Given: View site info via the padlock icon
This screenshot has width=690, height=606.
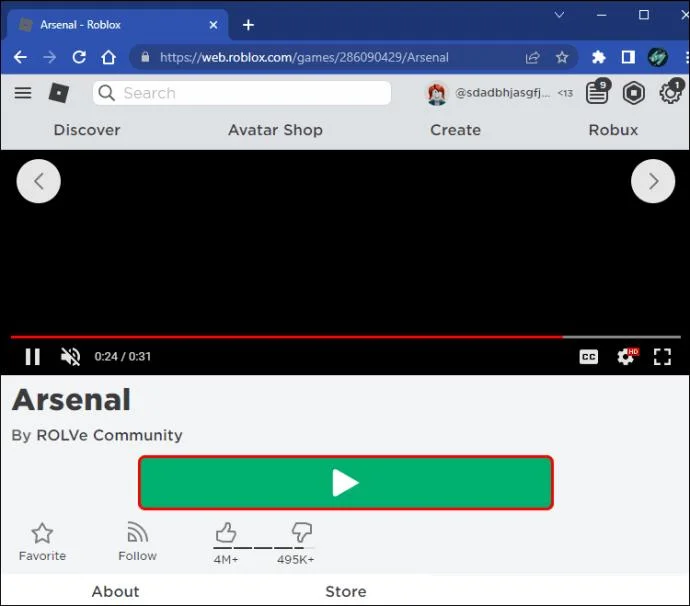Looking at the screenshot, I should [x=145, y=57].
